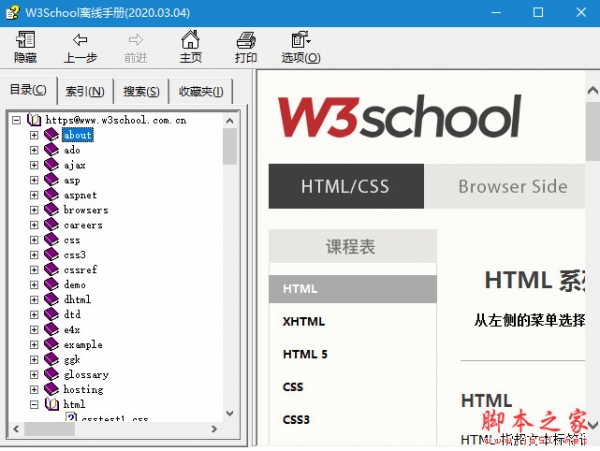Open the CSS course link
This screenshot has width=600, height=451.
point(293,387)
